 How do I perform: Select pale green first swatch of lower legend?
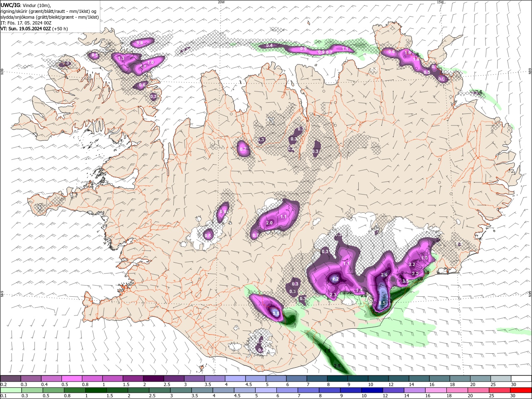(11, 390)
